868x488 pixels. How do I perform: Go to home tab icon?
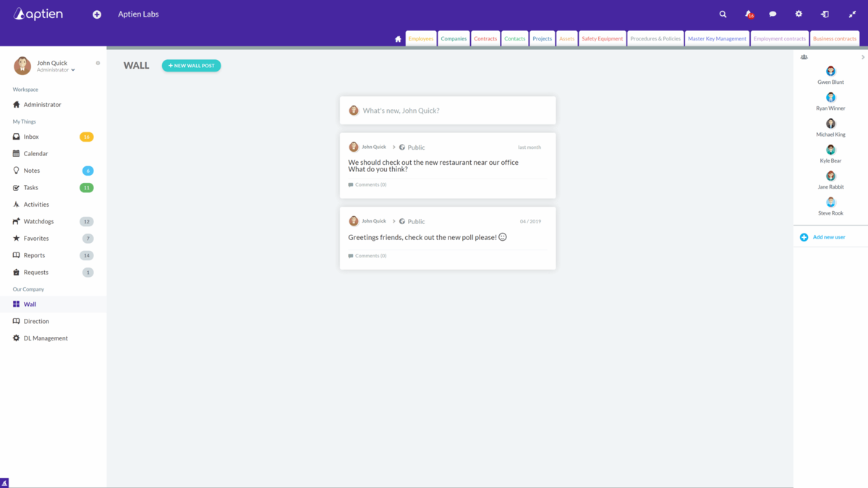coord(398,39)
